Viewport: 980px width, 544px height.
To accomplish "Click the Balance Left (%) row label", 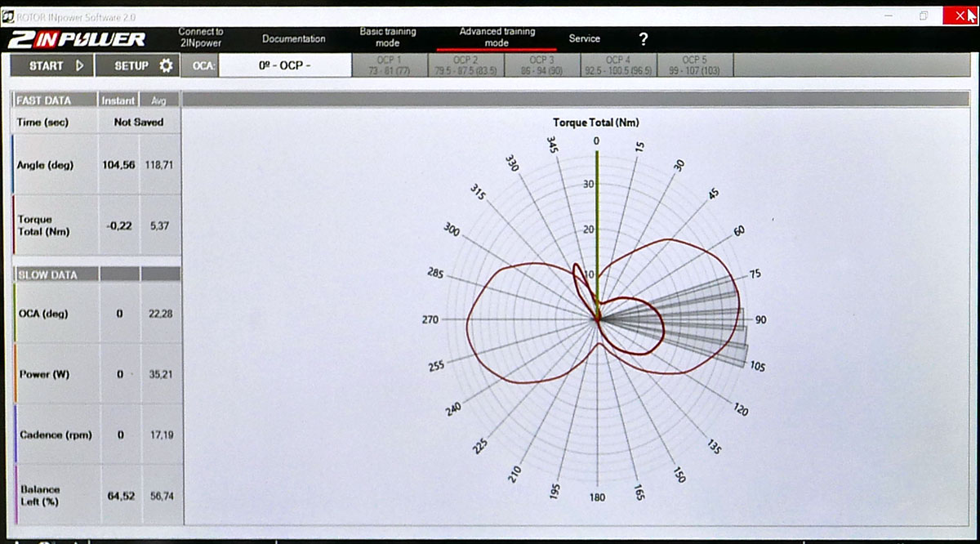I will tap(41, 495).
